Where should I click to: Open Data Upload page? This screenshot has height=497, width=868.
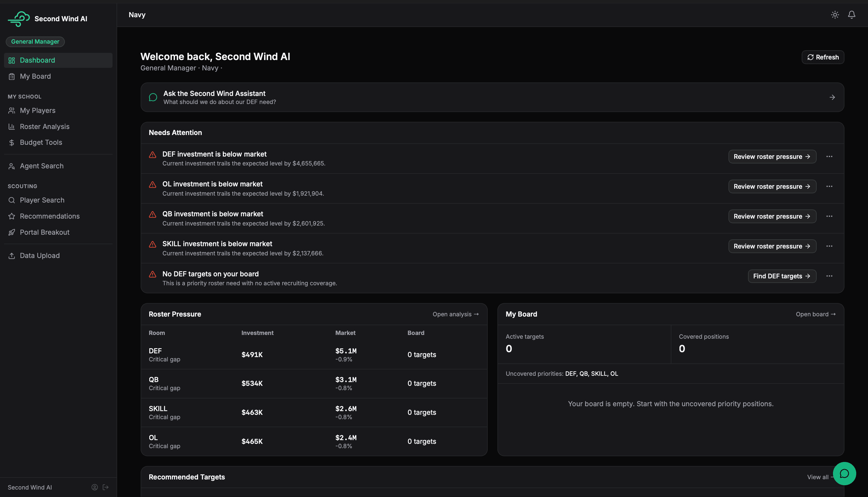(x=58, y=256)
